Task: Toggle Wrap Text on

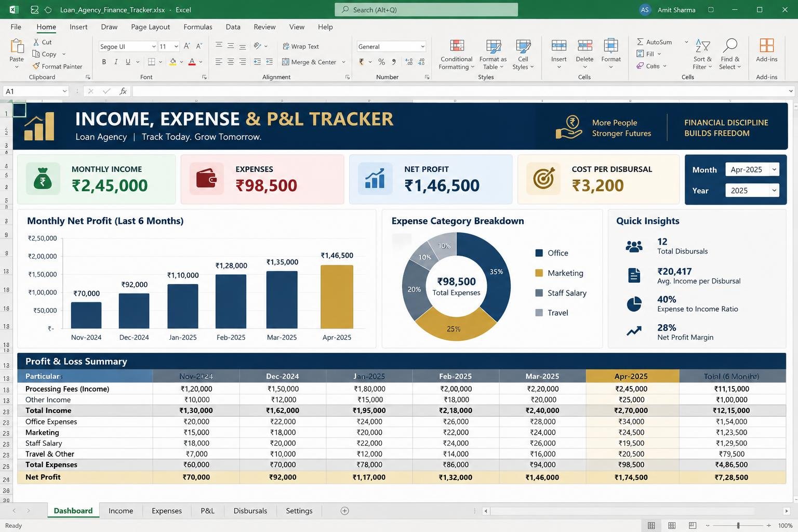Action: (x=300, y=46)
